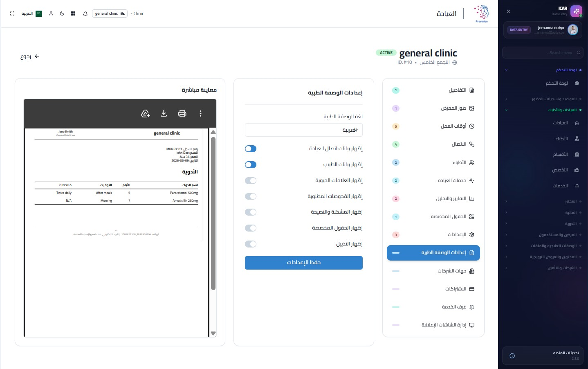Toggle dark mode with the moon icon
Image resolution: width=588 pixels, height=369 pixels.
tap(62, 13)
